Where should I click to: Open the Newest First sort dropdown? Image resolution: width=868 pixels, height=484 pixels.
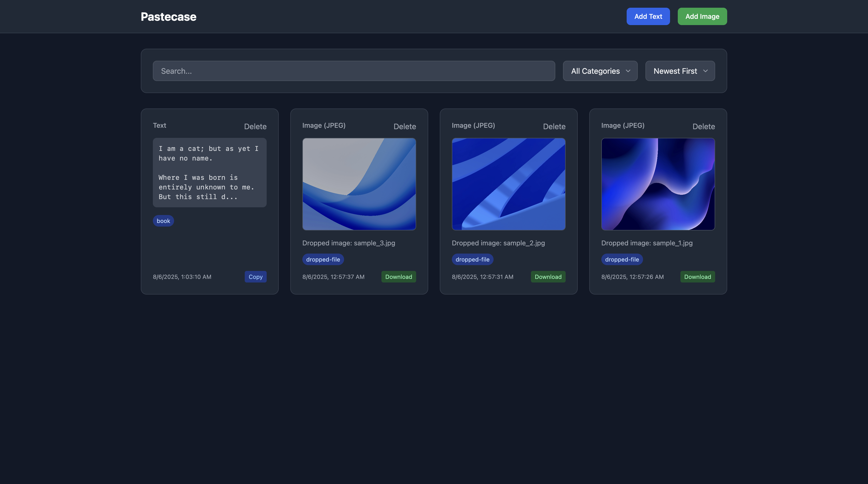pos(680,71)
